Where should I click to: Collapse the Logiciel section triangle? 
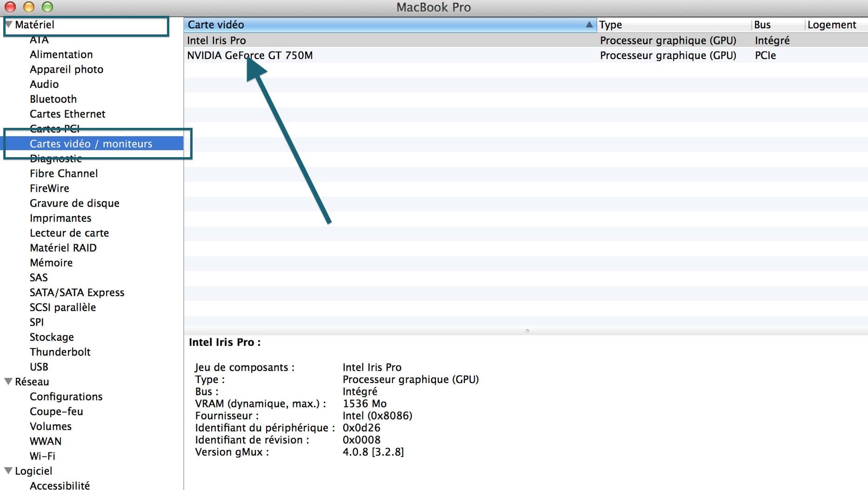point(8,471)
